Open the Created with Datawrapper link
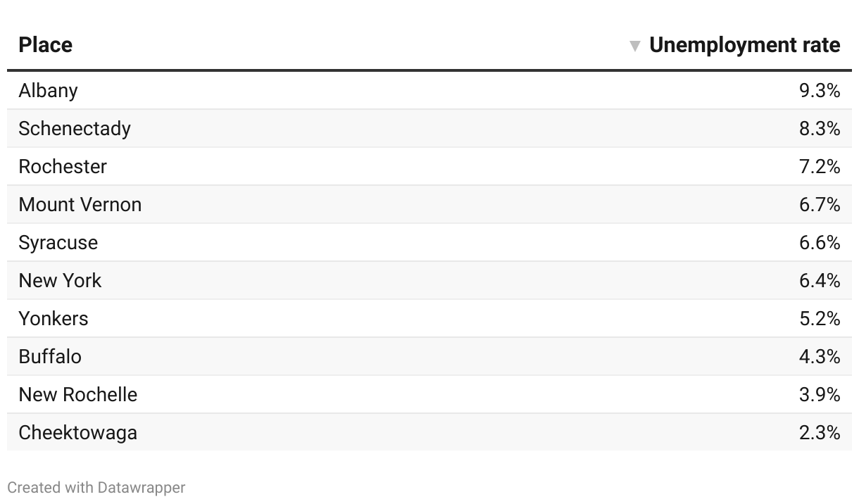Screen dimensions: 859x504 [96, 487]
